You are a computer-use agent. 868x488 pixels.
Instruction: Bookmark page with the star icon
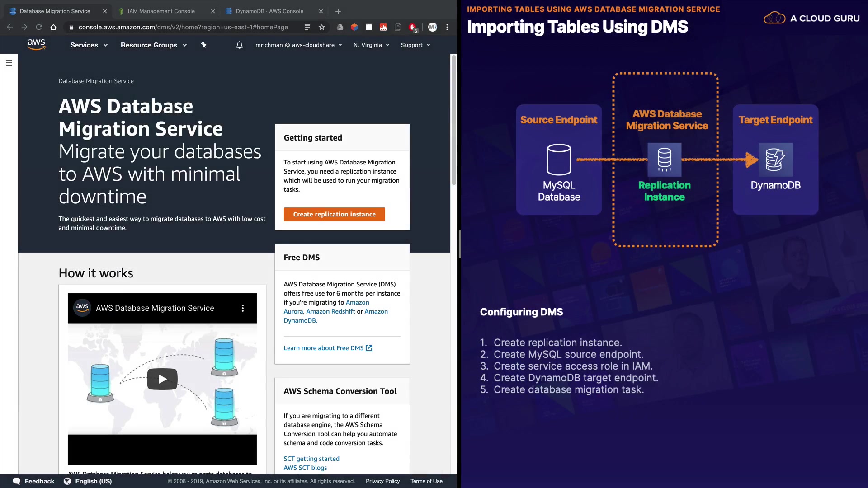(x=322, y=27)
